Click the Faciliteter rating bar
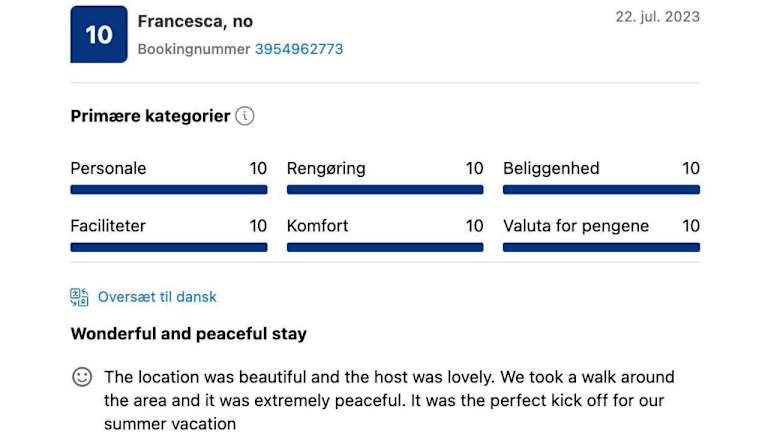Viewport: 768px width, 432px height. (169, 247)
